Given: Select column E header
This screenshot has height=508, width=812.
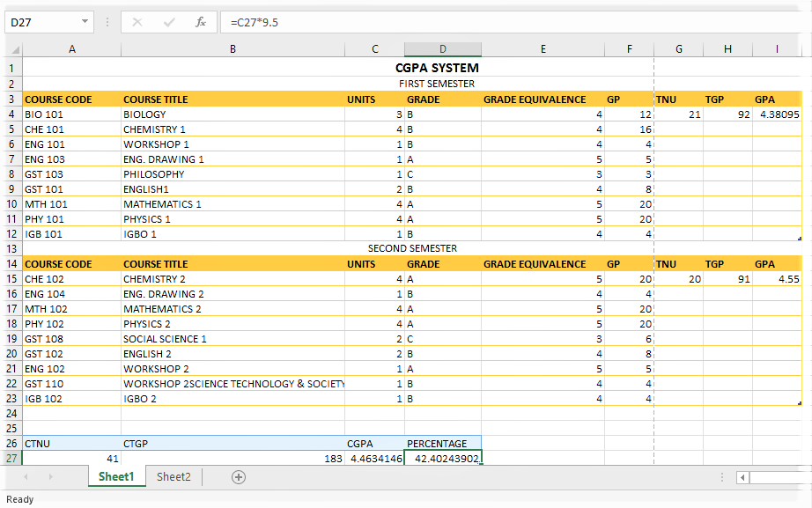Looking at the screenshot, I should coord(543,49).
